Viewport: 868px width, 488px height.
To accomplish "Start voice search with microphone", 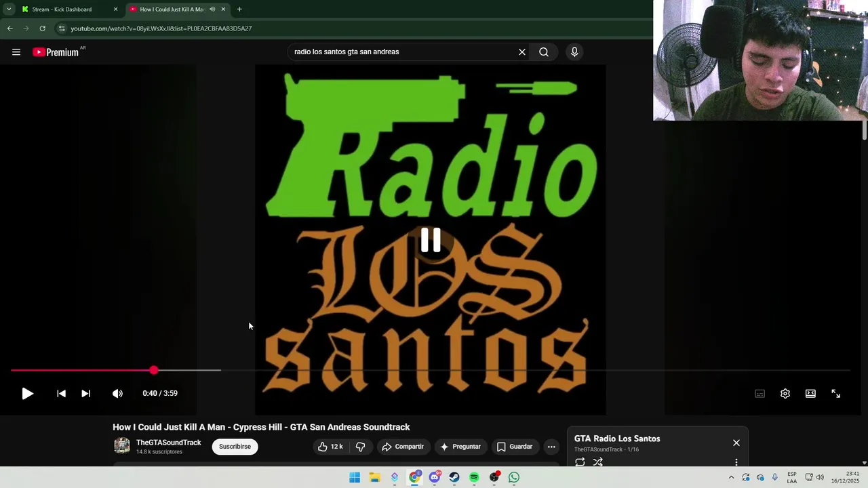I will [574, 52].
